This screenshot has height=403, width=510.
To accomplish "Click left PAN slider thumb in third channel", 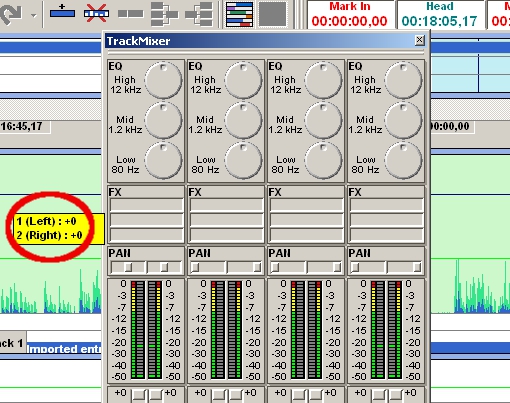I will pos(275,267).
